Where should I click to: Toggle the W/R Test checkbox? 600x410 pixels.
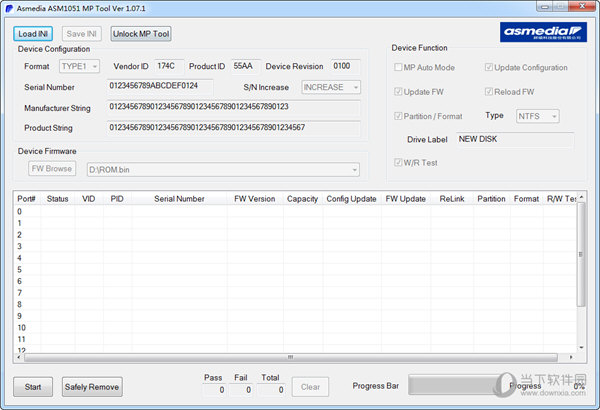398,162
